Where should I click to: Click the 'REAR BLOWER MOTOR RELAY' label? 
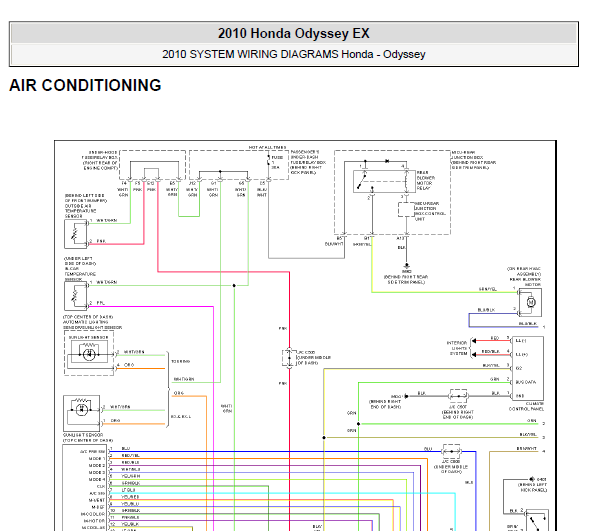[x=426, y=180]
